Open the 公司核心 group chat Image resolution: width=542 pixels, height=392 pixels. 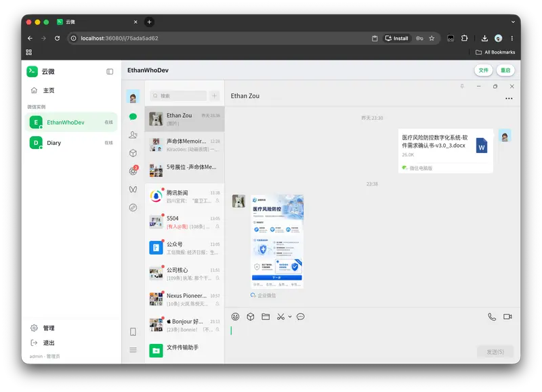click(184, 274)
